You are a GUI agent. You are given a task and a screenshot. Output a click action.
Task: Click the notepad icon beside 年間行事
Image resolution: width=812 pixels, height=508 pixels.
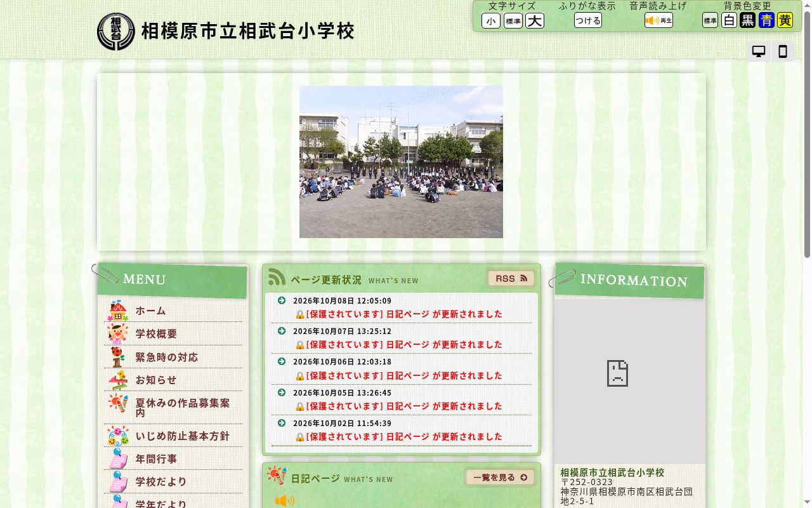(x=118, y=458)
